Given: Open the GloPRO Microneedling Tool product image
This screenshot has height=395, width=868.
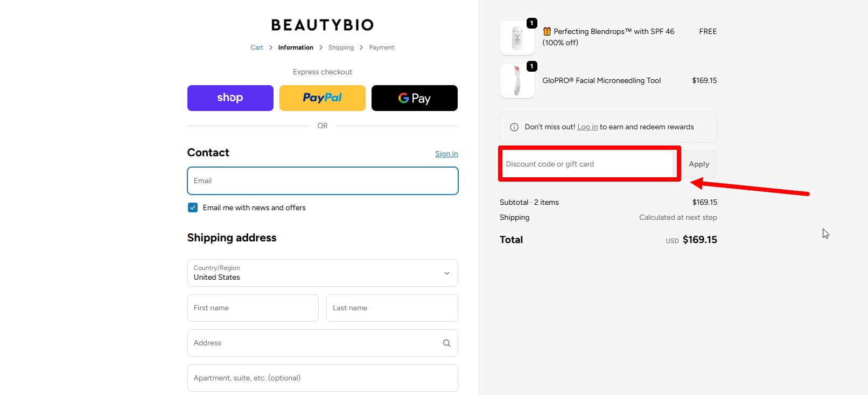Looking at the screenshot, I should pos(516,81).
